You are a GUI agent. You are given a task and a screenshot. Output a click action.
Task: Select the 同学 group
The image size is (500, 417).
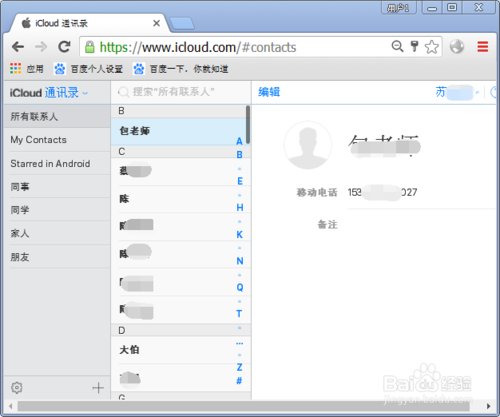pos(57,210)
